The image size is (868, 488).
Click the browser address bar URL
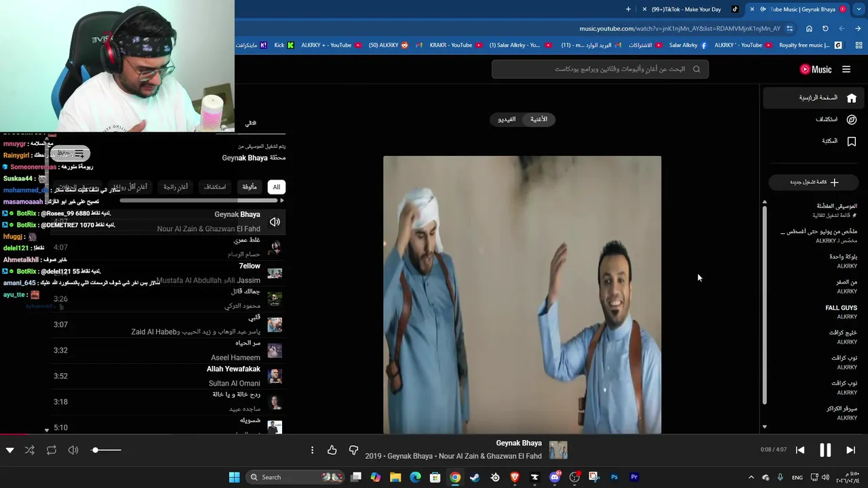pos(679,28)
